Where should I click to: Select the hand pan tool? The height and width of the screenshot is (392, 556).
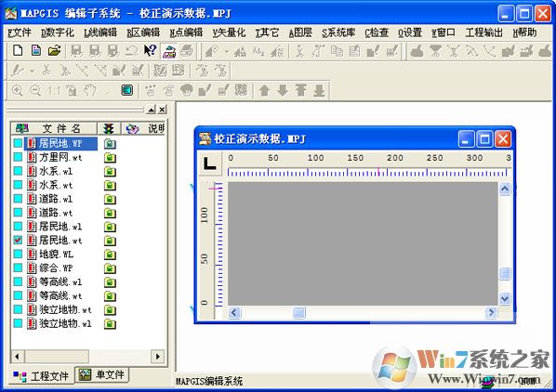90,90
